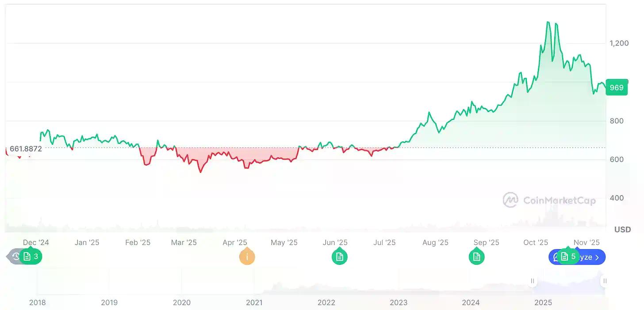Select the Jan '25 axis label
This screenshot has width=644, height=310.
[x=87, y=242]
